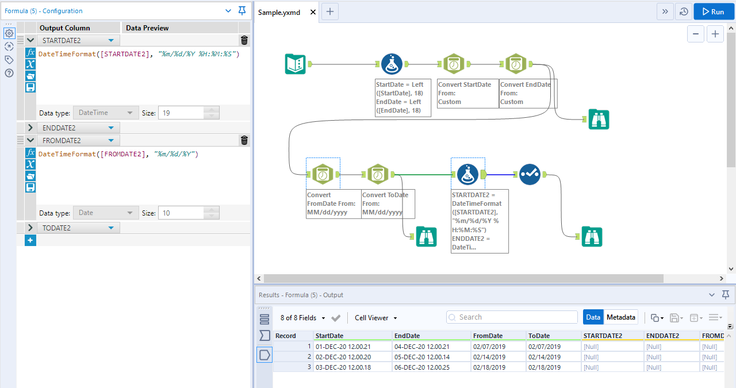Expand the TODATE2 expression
Screen dimensions: 736x388
pyautogui.click(x=31, y=228)
